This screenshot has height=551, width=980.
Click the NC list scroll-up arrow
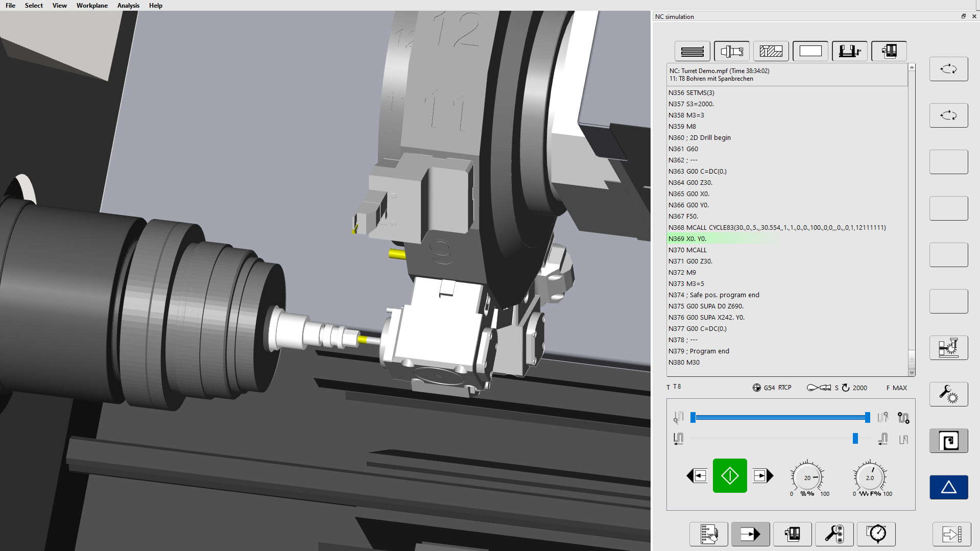(912, 67)
